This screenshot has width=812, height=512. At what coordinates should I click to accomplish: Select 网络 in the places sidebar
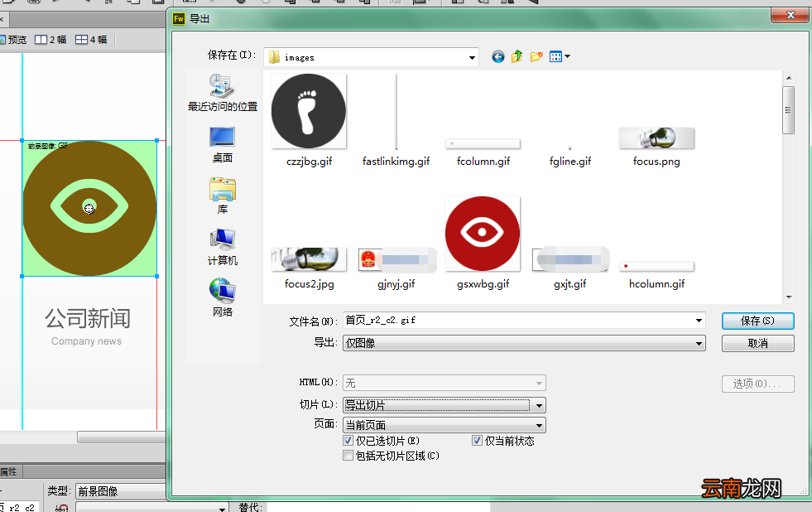click(222, 298)
